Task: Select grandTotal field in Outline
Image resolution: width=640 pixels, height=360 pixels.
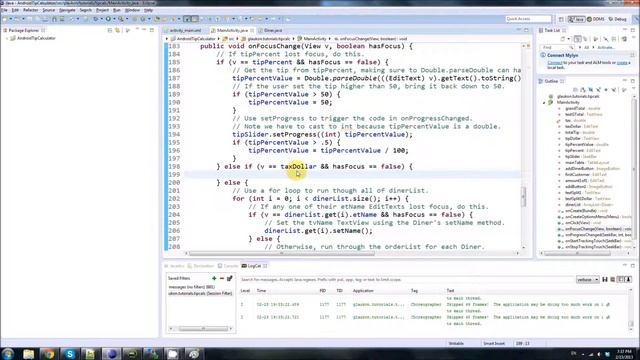Action: 582,108
